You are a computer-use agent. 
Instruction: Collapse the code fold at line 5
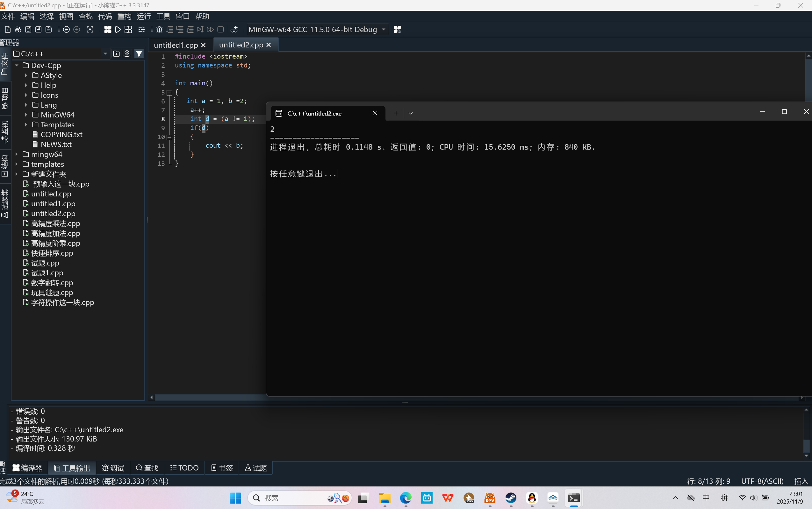(169, 92)
